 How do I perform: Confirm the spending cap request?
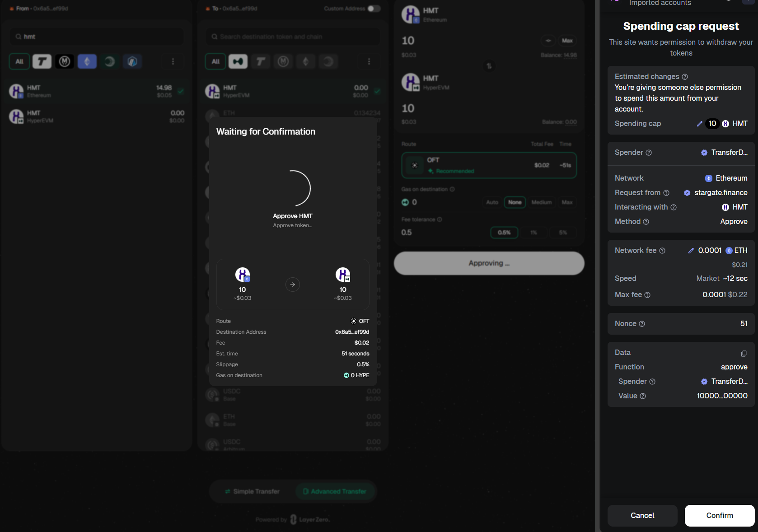pos(719,515)
